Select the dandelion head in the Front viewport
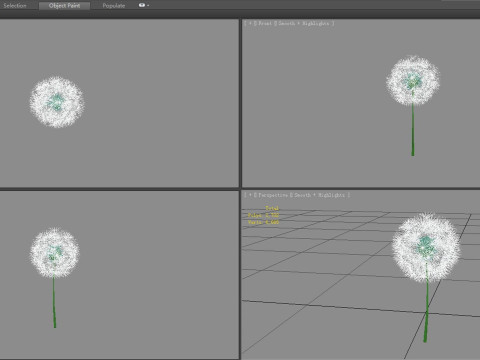This screenshot has height=360, width=480. point(413,80)
